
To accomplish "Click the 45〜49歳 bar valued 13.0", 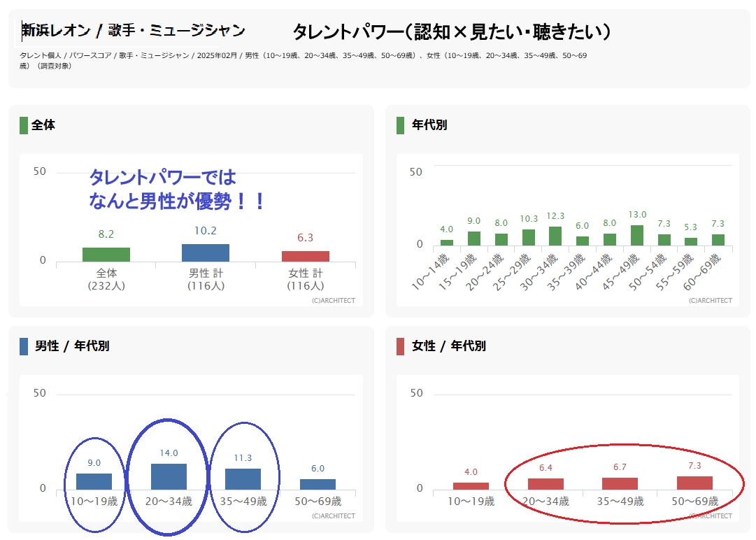I will 637,236.
